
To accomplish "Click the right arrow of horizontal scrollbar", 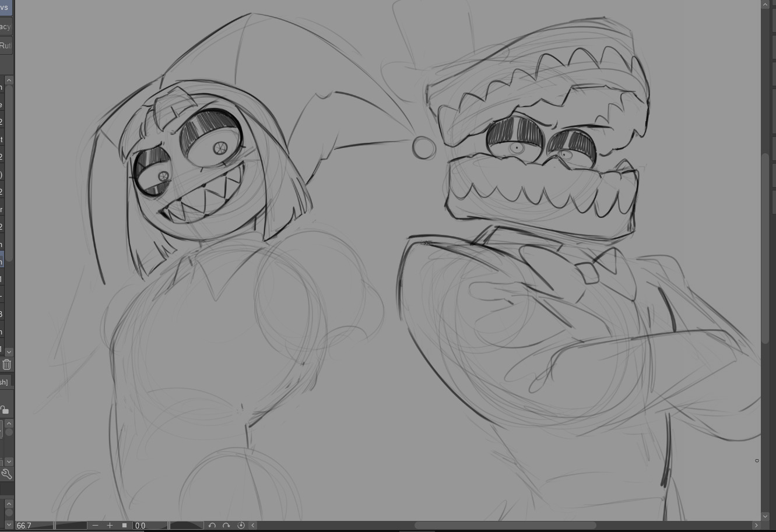I will click(x=756, y=525).
